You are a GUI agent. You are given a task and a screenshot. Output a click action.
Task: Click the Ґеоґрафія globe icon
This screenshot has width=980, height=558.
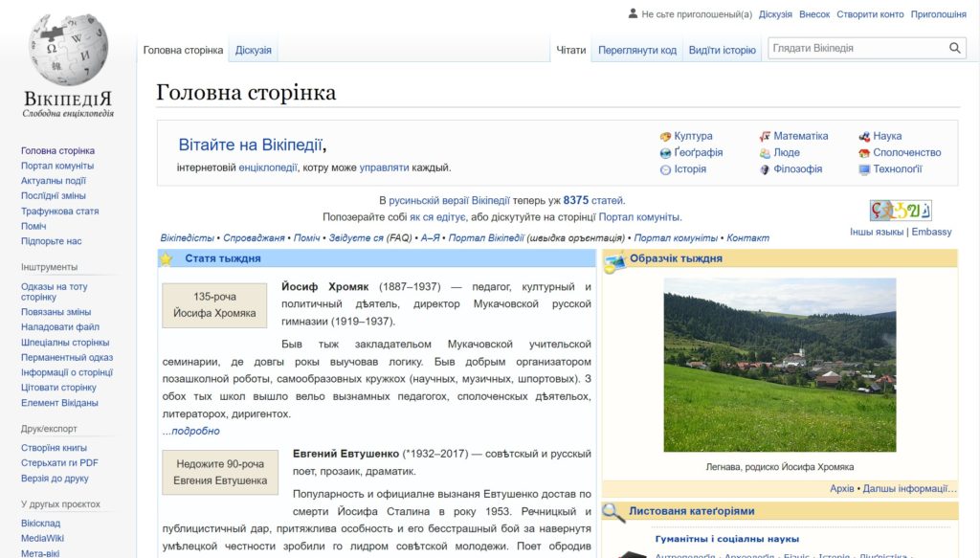[x=665, y=153]
